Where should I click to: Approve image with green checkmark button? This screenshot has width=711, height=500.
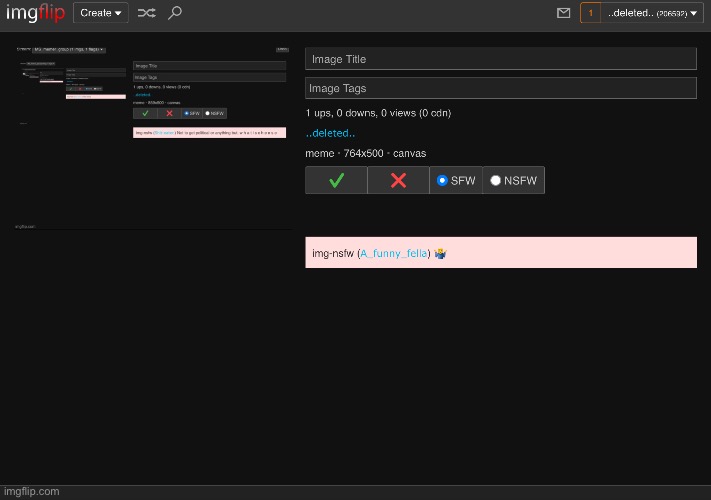336,180
